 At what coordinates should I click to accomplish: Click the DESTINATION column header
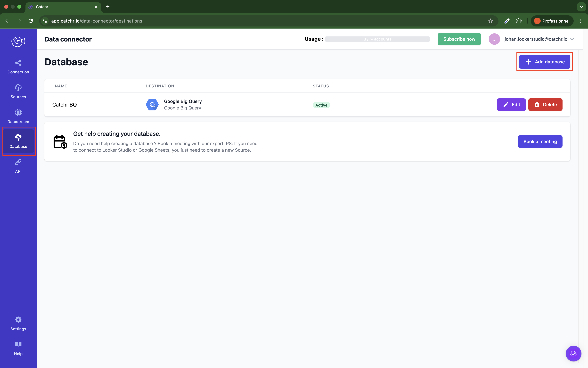pos(160,86)
